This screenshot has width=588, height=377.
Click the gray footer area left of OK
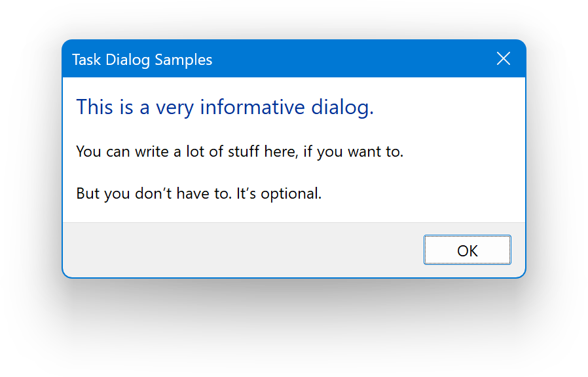[x=242, y=250]
